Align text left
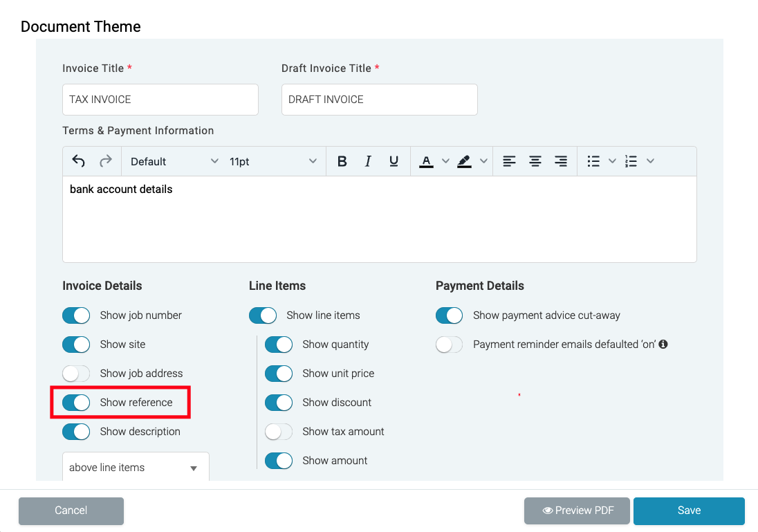The image size is (758, 532). (509, 161)
